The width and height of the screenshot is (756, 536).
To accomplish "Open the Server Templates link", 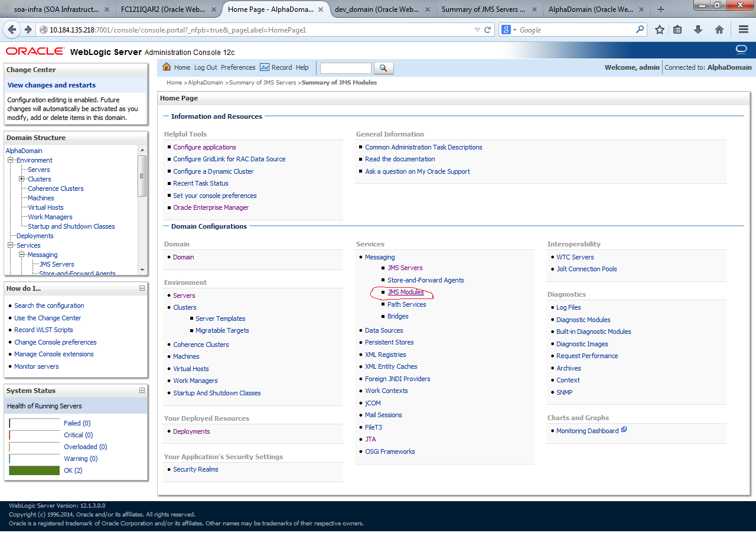I will click(220, 319).
